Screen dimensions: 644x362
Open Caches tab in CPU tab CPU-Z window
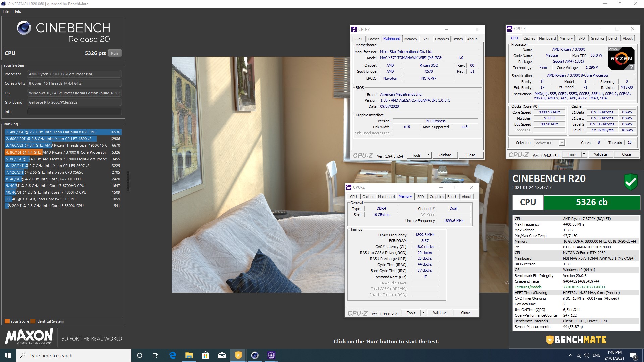(529, 38)
